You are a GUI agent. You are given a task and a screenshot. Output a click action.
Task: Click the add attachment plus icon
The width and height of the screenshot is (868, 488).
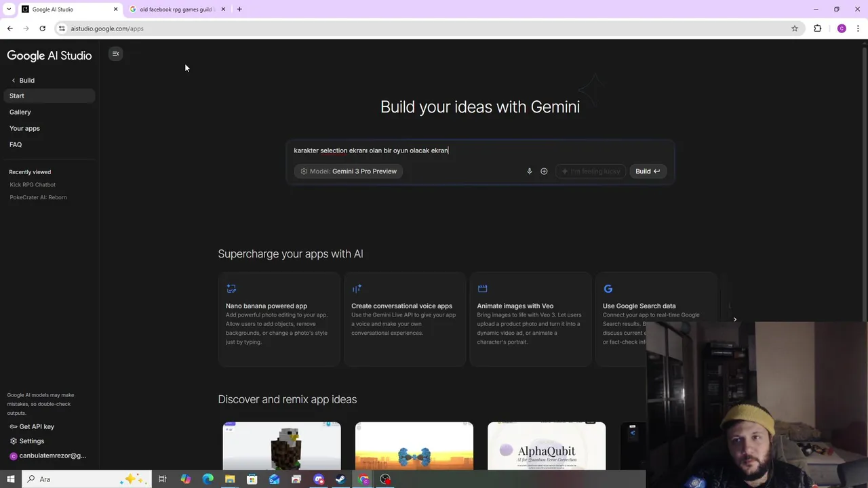pyautogui.click(x=544, y=171)
